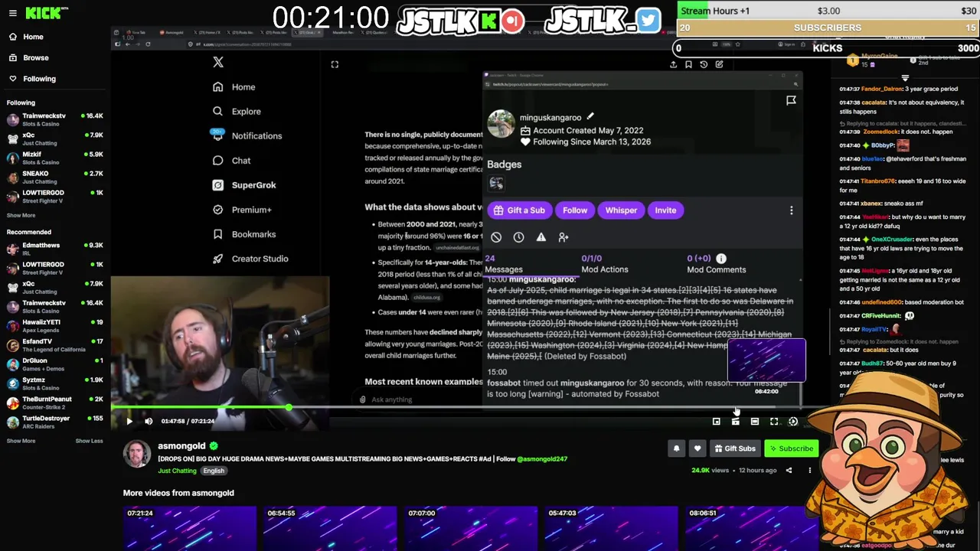This screenshot has height=551, width=980.
Task: Open Grok history clock icon
Action: pyautogui.click(x=704, y=64)
